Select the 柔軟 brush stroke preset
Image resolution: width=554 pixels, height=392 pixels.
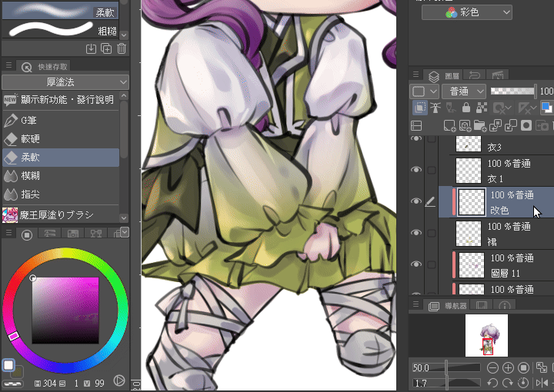point(60,12)
